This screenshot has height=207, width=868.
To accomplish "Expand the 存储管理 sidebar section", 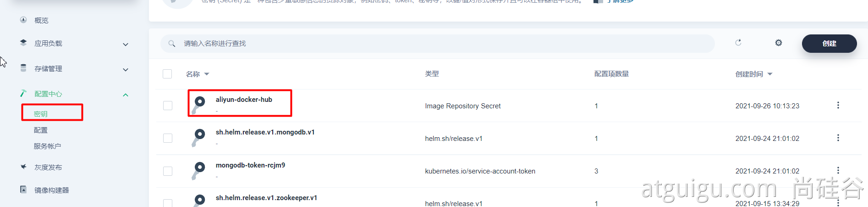I will [x=126, y=70].
